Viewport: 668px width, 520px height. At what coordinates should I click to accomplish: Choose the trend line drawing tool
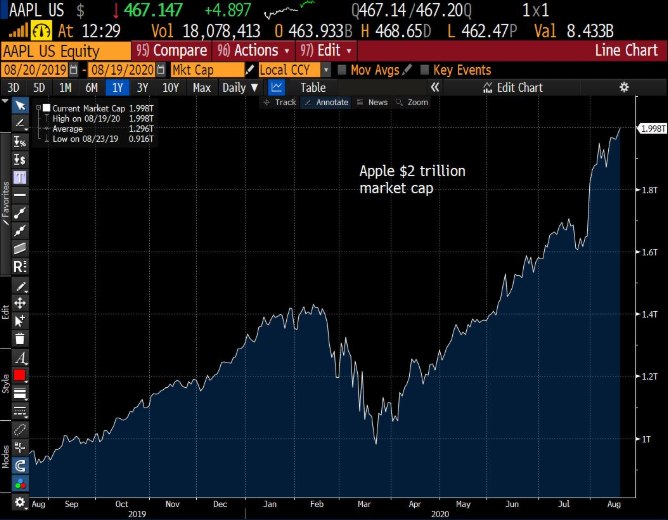point(20,124)
